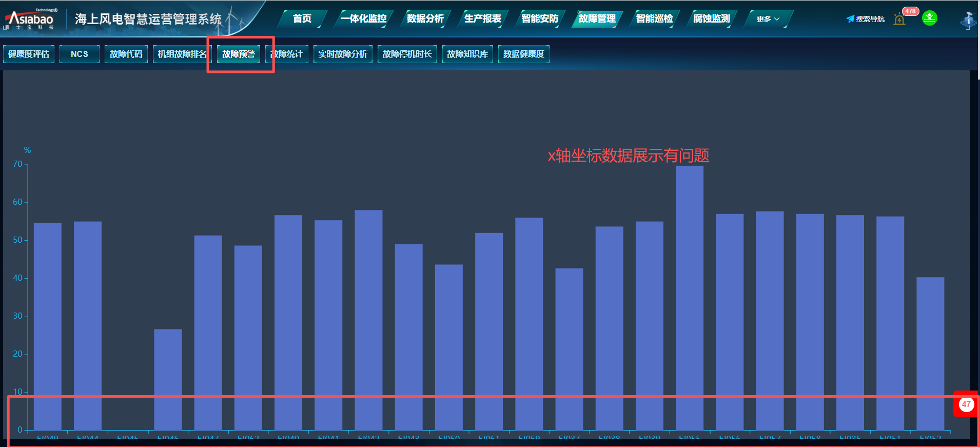Open the 腐蚀监测 tab
This screenshot has height=447, width=980.
(x=711, y=19)
